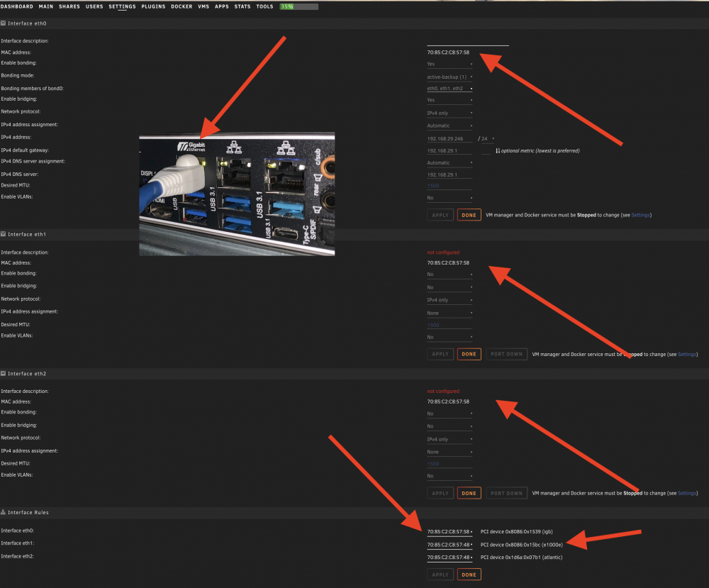This screenshot has height=588, width=709.
Task: Click the eth0 Desired MTU field
Action: point(450,186)
